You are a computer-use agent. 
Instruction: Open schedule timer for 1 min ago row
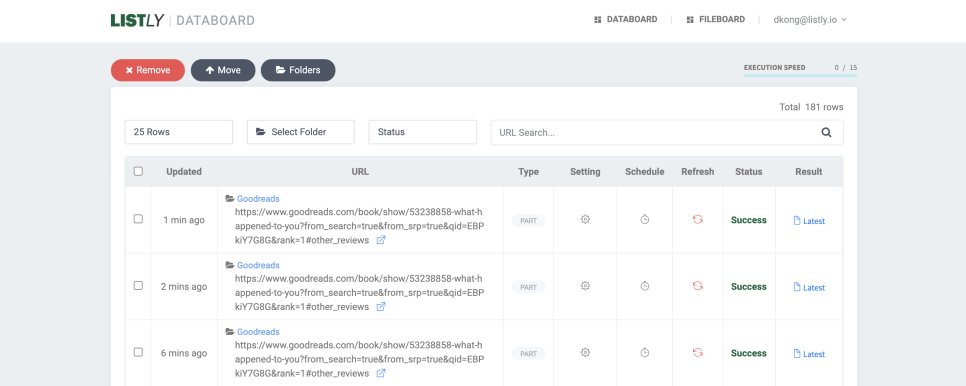(644, 219)
